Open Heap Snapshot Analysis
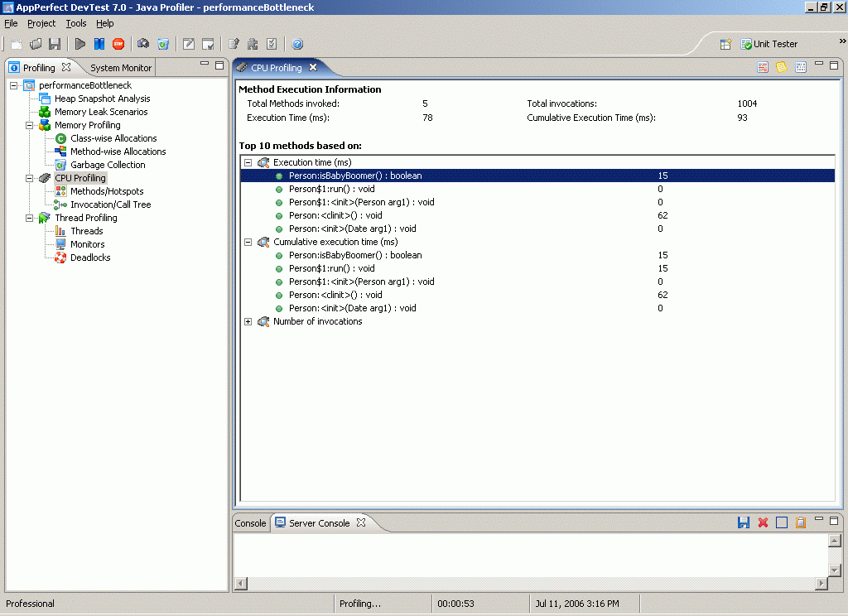848x616 pixels. point(102,99)
